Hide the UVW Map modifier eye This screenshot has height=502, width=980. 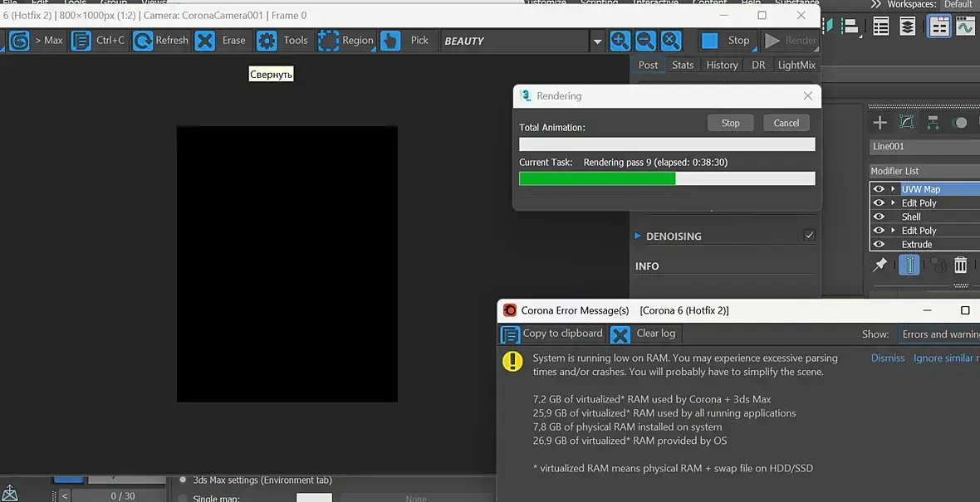[x=879, y=189]
